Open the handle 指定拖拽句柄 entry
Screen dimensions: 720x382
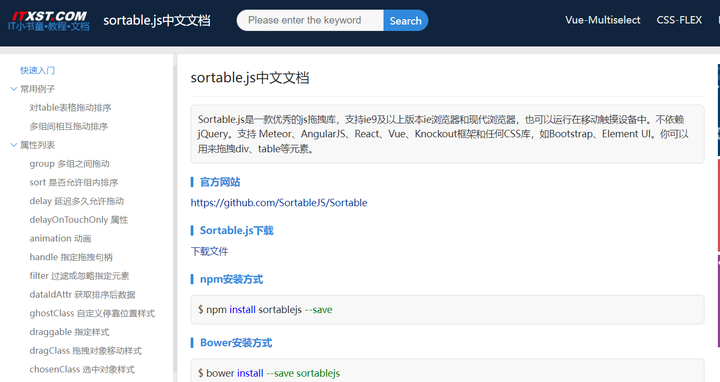coord(71,257)
